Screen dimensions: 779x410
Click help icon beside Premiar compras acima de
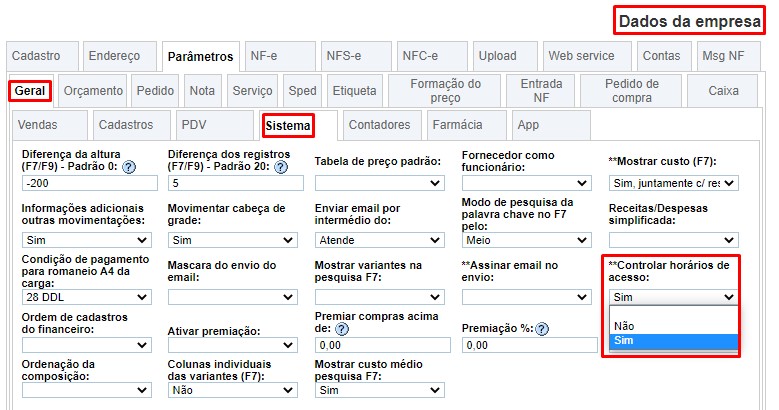click(342, 329)
